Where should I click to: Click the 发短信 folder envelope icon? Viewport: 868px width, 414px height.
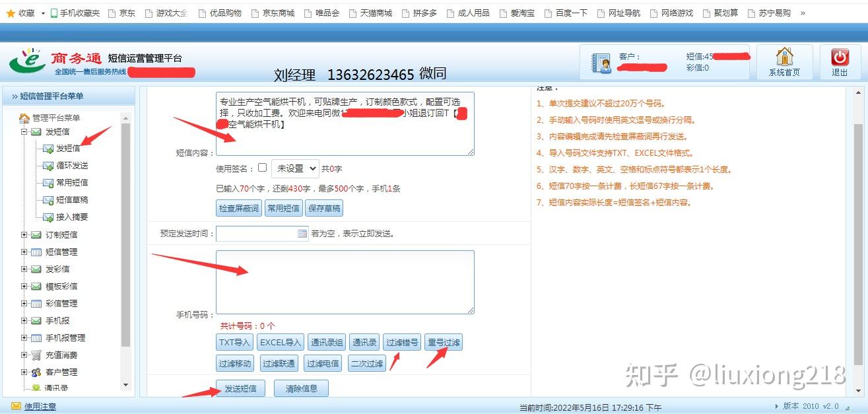click(x=36, y=132)
